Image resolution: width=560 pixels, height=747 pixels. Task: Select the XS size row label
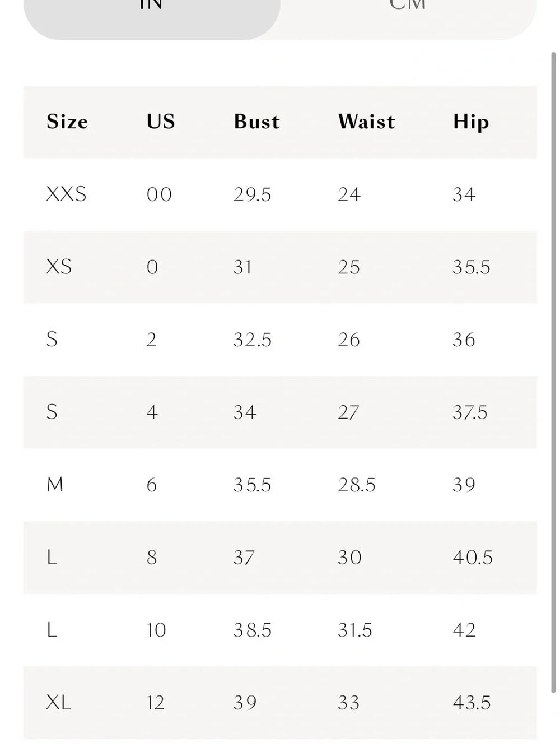pos(59,267)
